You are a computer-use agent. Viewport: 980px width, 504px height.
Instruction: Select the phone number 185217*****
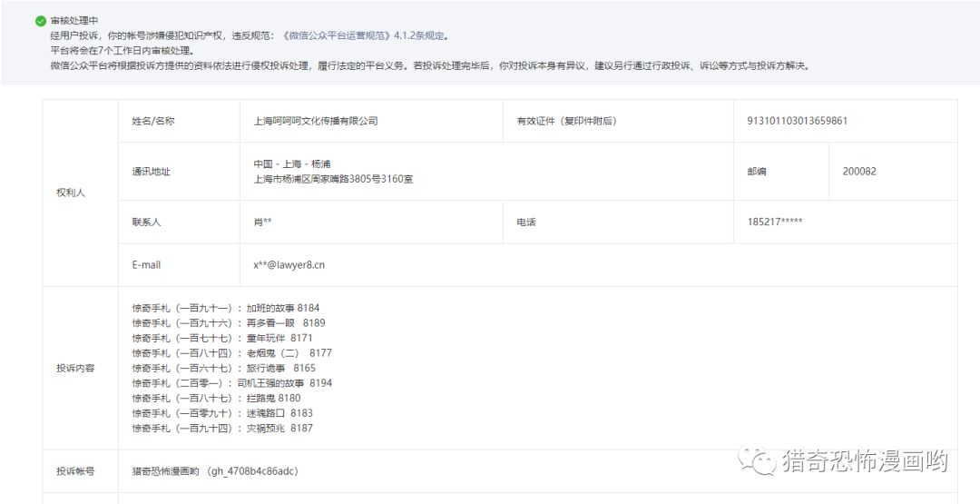point(775,222)
